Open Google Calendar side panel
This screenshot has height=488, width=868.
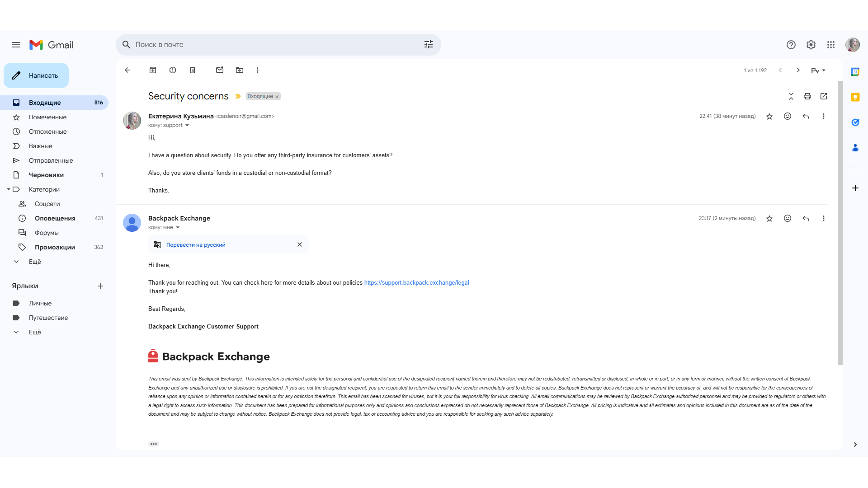click(x=855, y=72)
